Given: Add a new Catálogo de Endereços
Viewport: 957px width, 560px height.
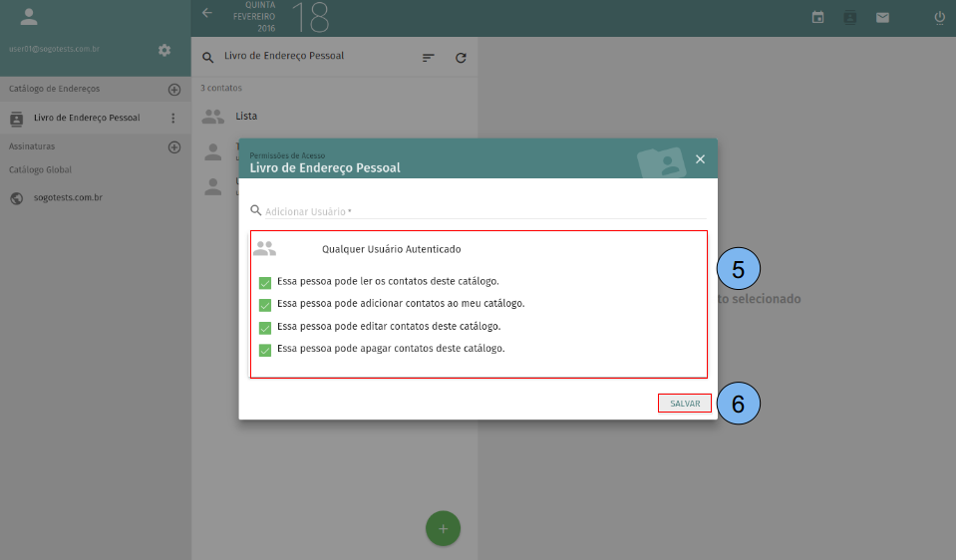Looking at the screenshot, I should pyautogui.click(x=174, y=90).
